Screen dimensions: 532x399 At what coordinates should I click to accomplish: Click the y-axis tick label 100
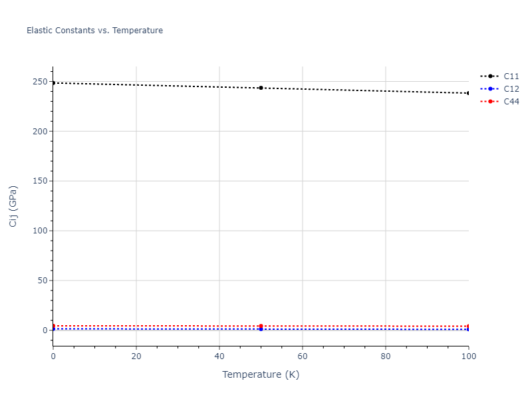point(39,231)
